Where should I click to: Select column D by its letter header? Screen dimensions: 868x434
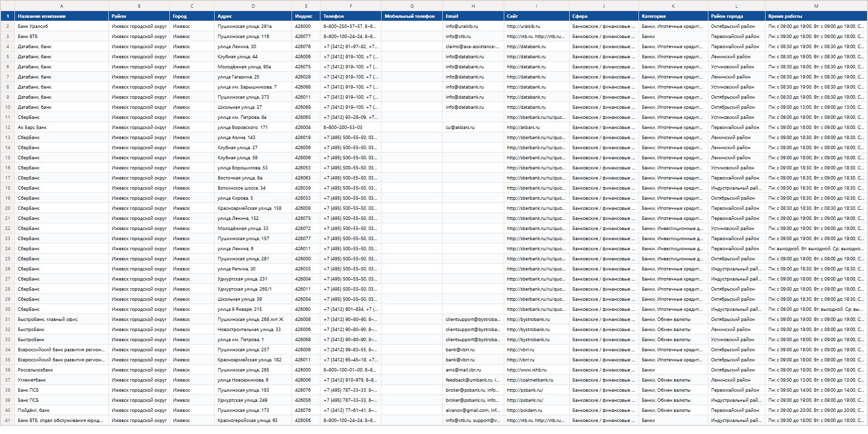[x=253, y=6]
